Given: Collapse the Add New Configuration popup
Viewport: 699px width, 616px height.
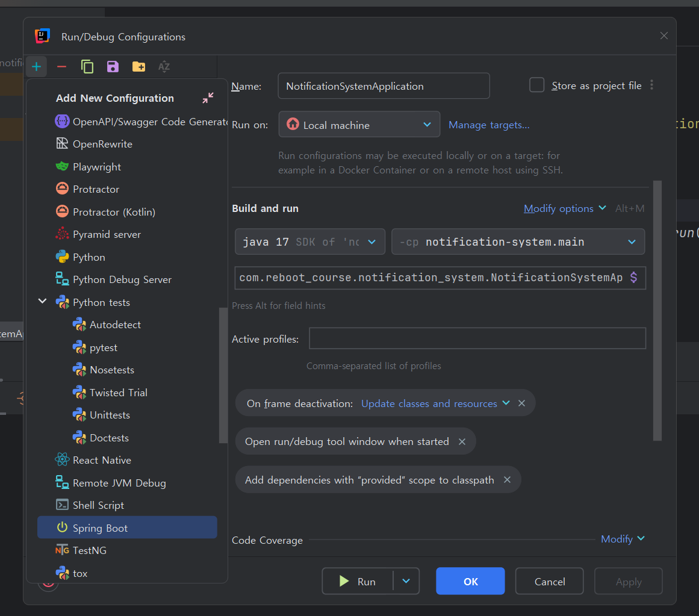Looking at the screenshot, I should (208, 98).
